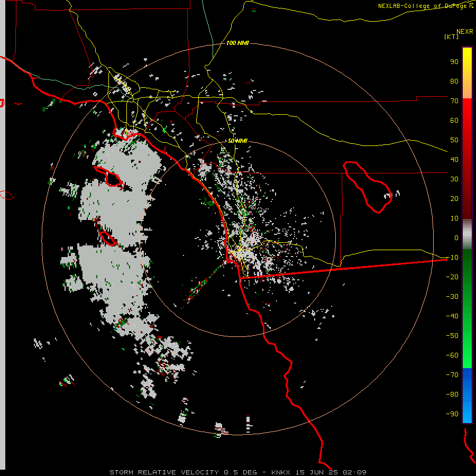Click the -10 value on the velocity scale
476x476 pixels.
click(452, 258)
